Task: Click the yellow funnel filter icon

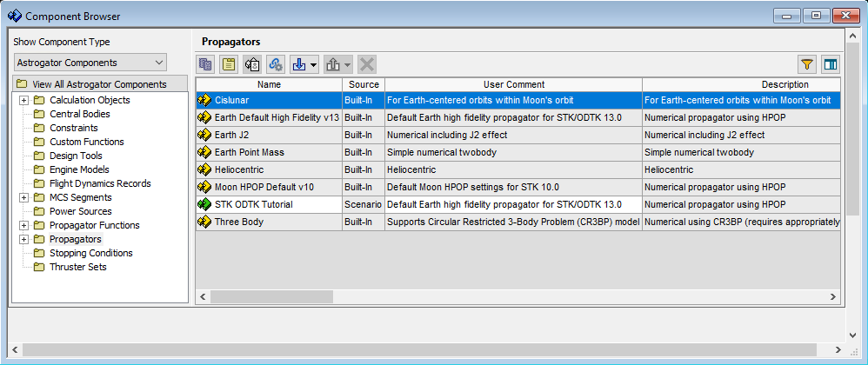Action: (x=807, y=63)
